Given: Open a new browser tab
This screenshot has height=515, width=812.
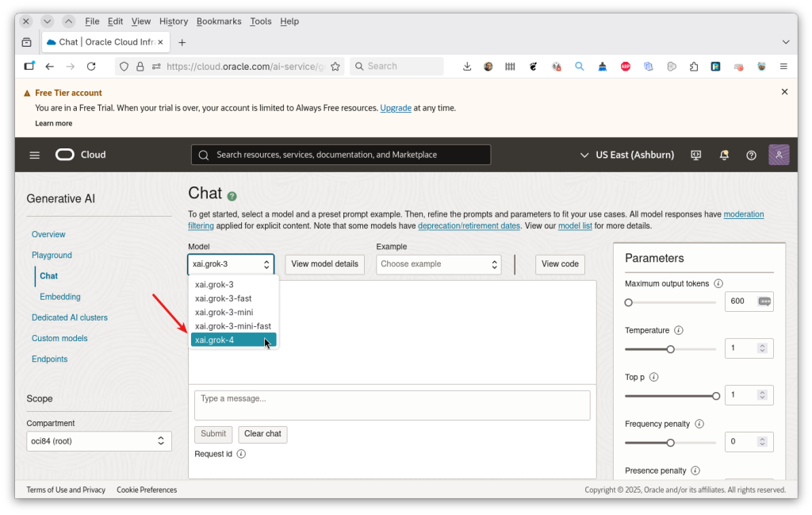Looking at the screenshot, I should (182, 43).
